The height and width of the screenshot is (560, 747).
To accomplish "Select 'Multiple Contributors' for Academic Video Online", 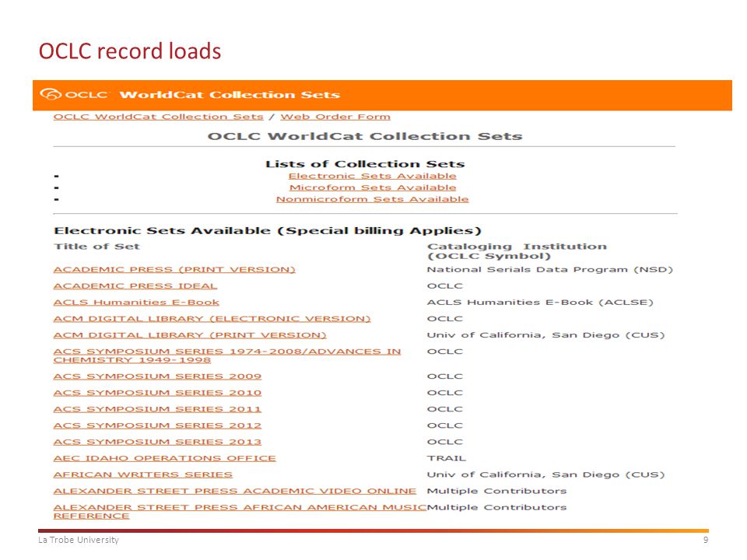I will pos(497,491).
